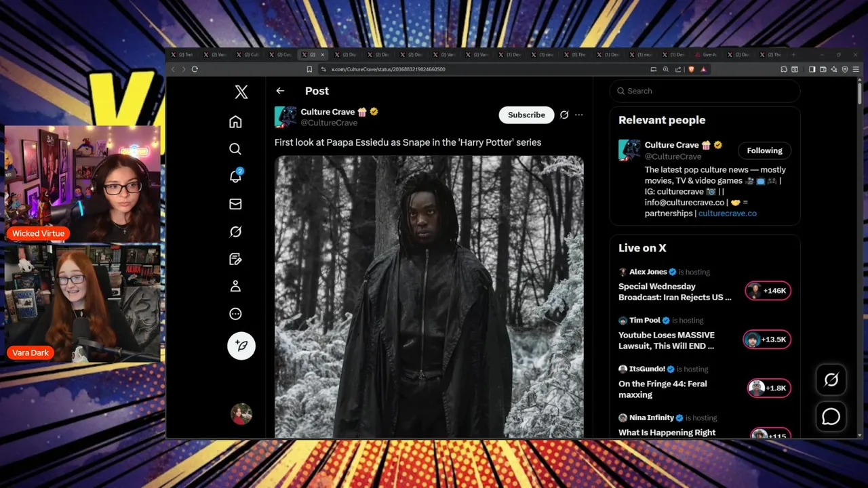Viewport: 868px width, 488px height.
Task: Click the sidebar notepad-with-pencil icon
Action: (x=235, y=259)
